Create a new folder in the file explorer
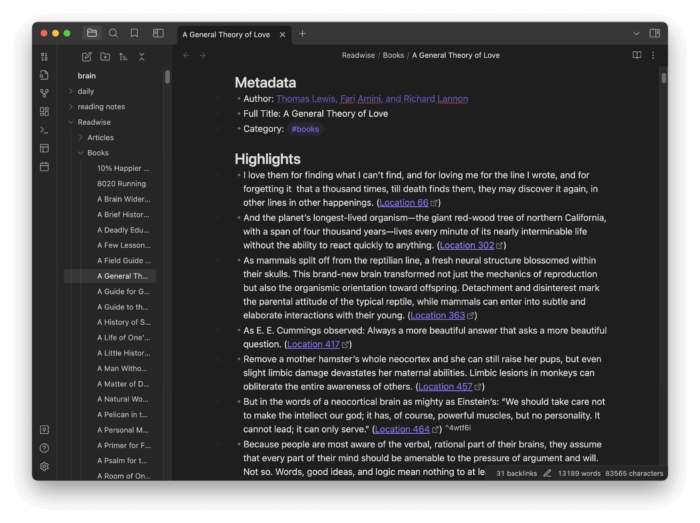 (105, 57)
